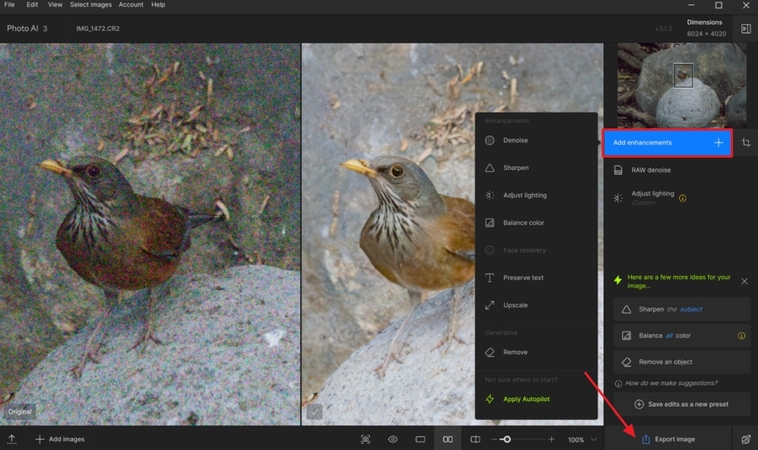Viewport: 758px width, 450px height.
Task: Select Preserve text enhancement
Action: point(536,277)
